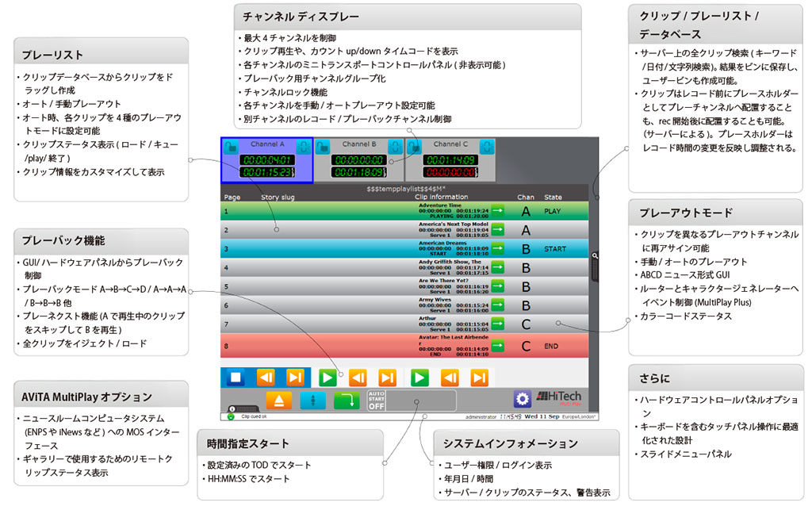Click the green play-next curved arrow button
Screen dimensions: 812x506
click(x=346, y=400)
